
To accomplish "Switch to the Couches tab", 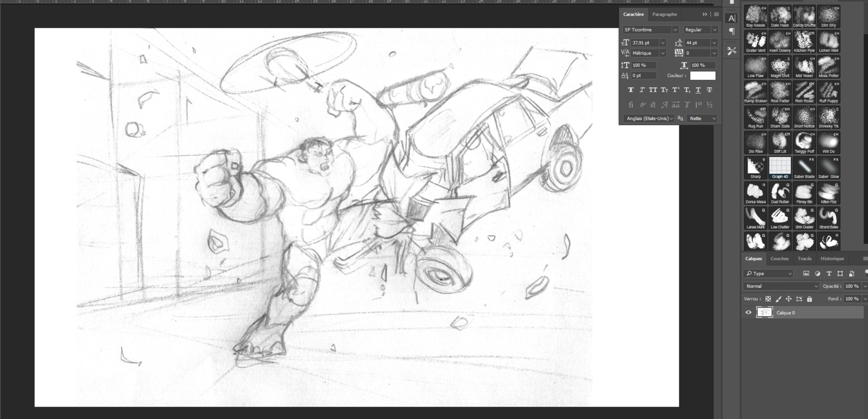I will click(x=780, y=259).
